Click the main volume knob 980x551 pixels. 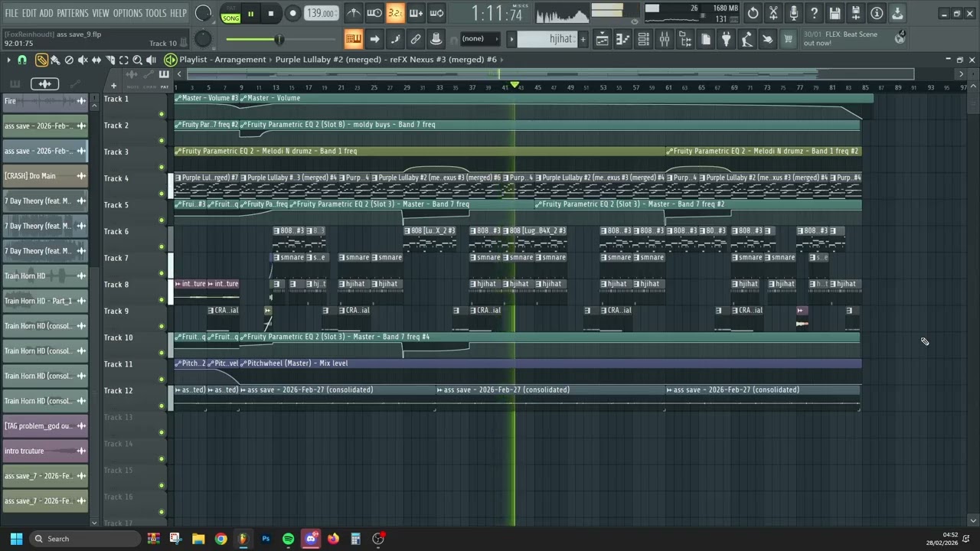204,13
